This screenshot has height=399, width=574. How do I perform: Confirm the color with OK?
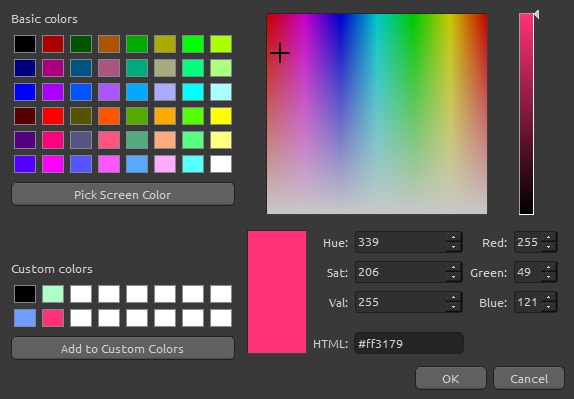point(451,379)
